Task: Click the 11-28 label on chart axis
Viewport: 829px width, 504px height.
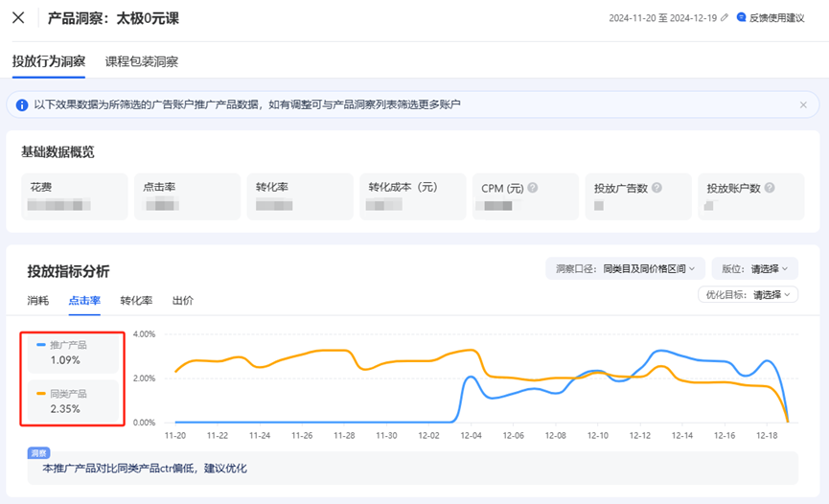Action: click(344, 435)
